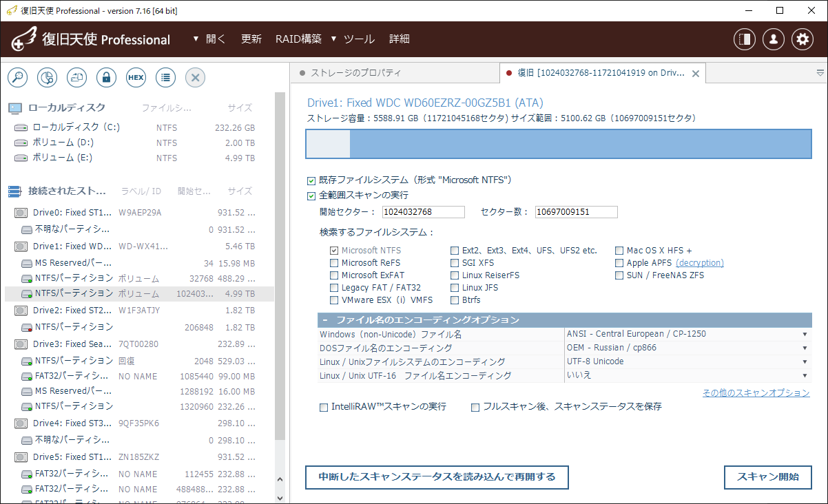Viewport: 828px width, 504px height.
Task: Click the ローカルディスク section monitor icon
Action: point(15,108)
